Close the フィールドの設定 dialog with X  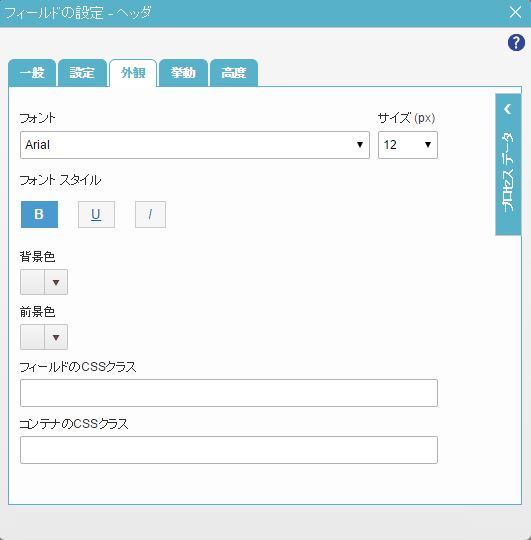pyautogui.click(x=515, y=12)
